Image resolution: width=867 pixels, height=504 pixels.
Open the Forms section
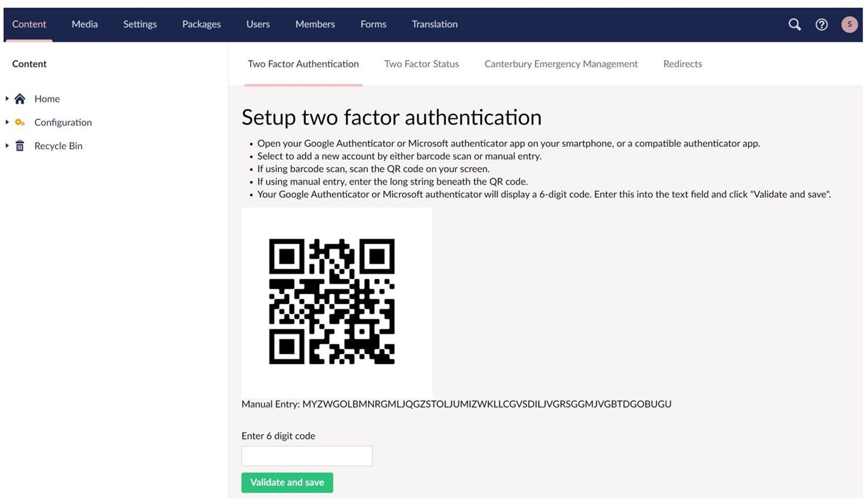tap(373, 24)
